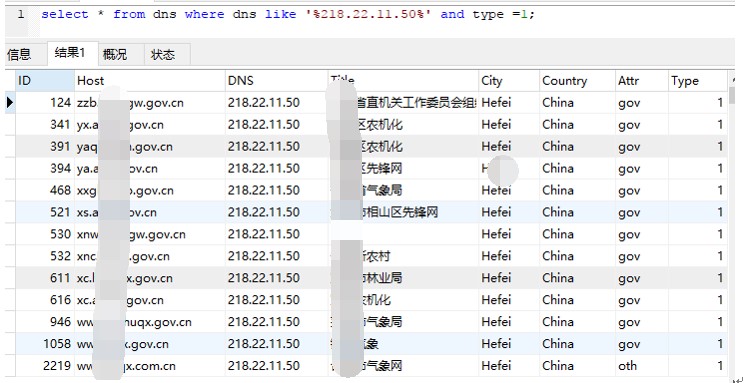Click the Title cell ending 林业局 in row 611

(x=403, y=278)
